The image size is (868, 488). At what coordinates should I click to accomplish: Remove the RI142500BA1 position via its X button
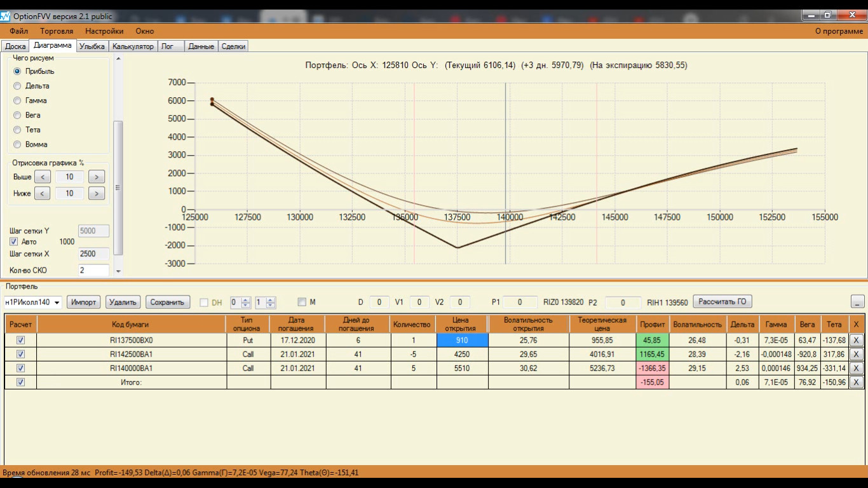[856, 354]
